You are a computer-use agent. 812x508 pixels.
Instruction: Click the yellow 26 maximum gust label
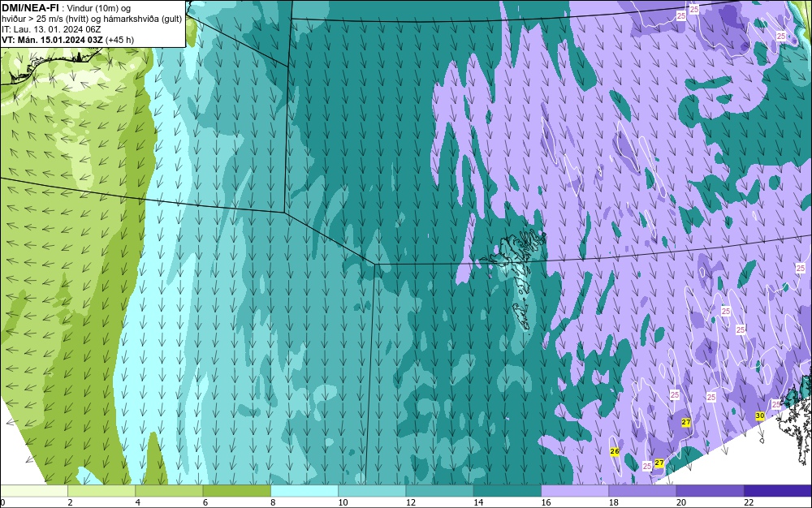point(615,451)
